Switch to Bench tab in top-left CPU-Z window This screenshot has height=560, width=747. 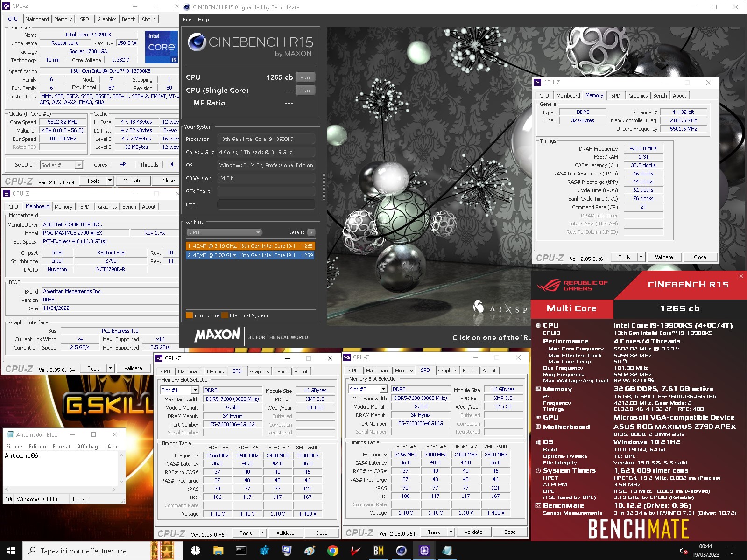pyautogui.click(x=129, y=19)
